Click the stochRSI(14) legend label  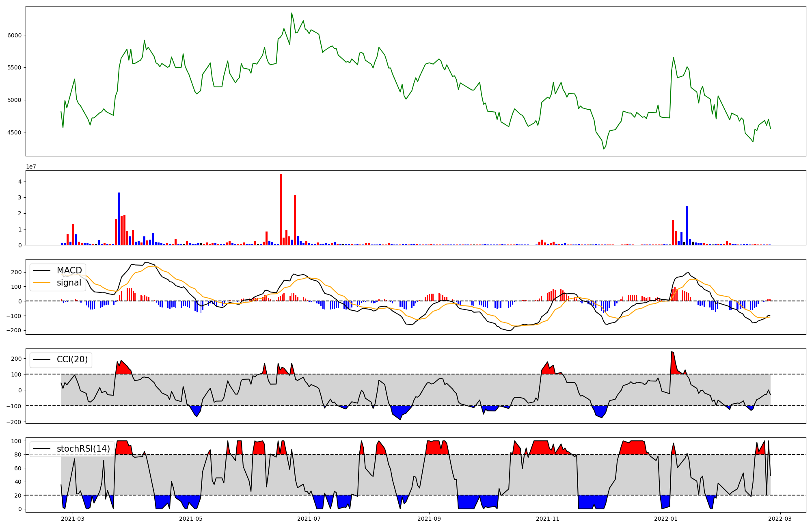coord(83,449)
